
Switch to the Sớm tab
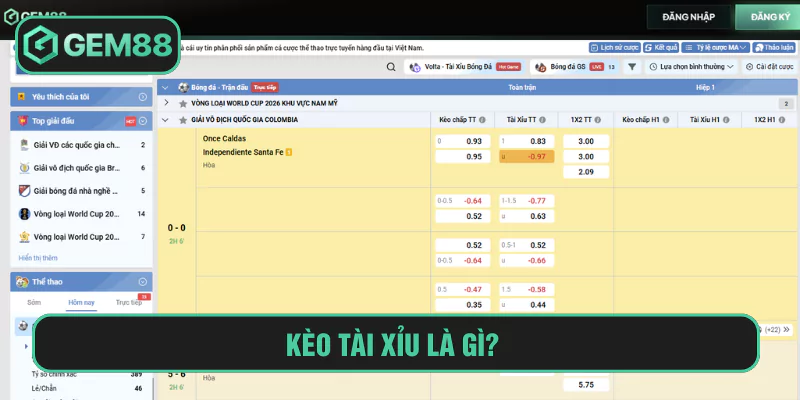(x=34, y=303)
